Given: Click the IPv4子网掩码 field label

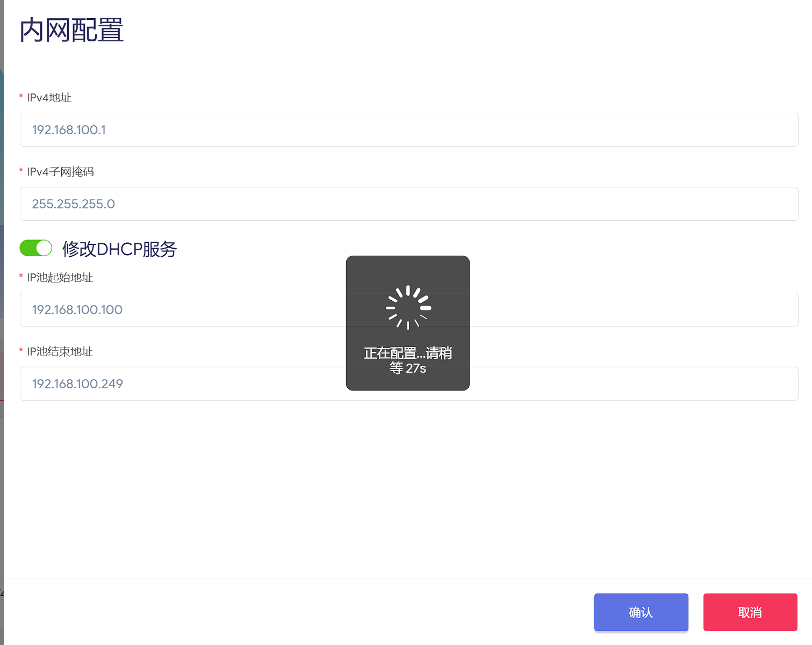Looking at the screenshot, I should pos(60,172).
